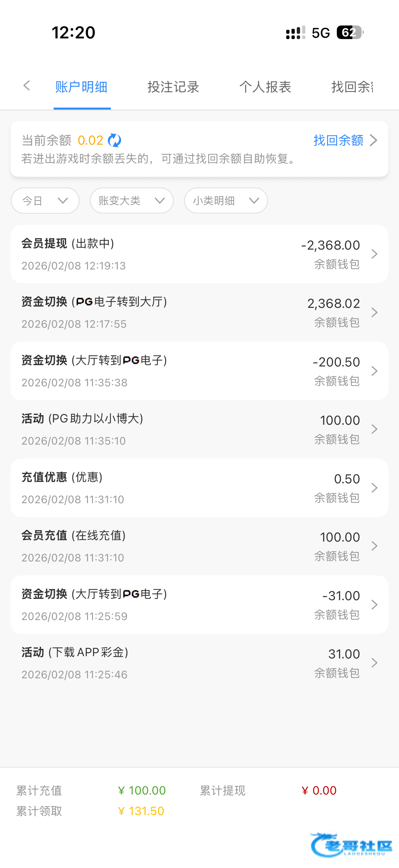This screenshot has width=399, height=868.
Task: Tap the 老哥社区 watermark logo
Action: 351,845
